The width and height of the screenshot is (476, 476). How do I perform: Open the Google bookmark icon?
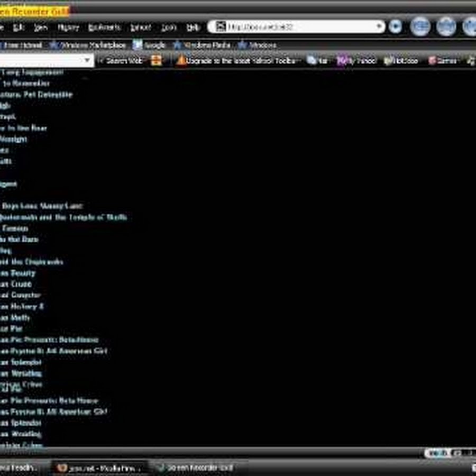point(138,45)
